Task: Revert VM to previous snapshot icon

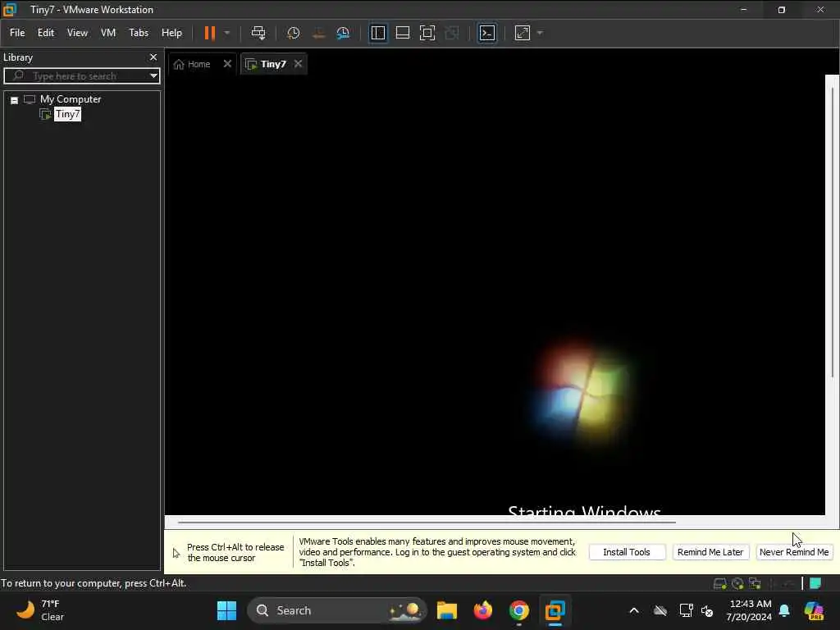Action: coord(319,33)
